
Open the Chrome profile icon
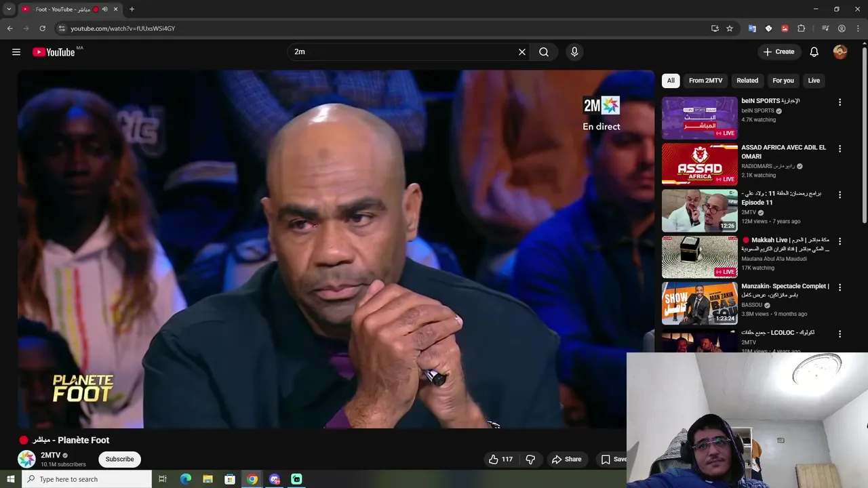pyautogui.click(x=842, y=28)
